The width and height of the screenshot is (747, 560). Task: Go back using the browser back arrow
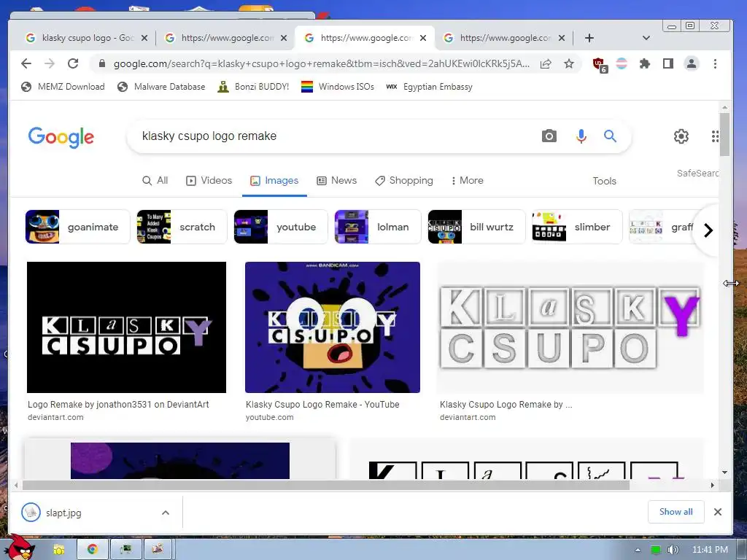[x=26, y=63]
